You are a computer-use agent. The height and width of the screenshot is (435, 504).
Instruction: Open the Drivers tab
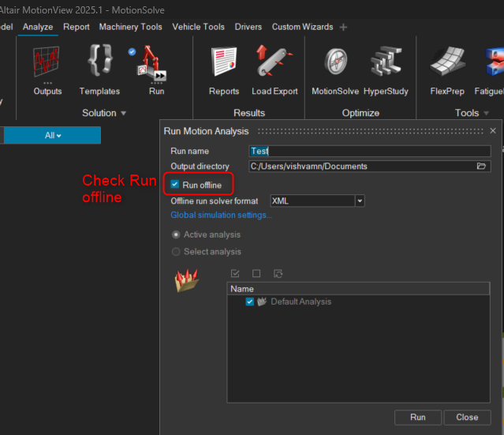tap(248, 27)
